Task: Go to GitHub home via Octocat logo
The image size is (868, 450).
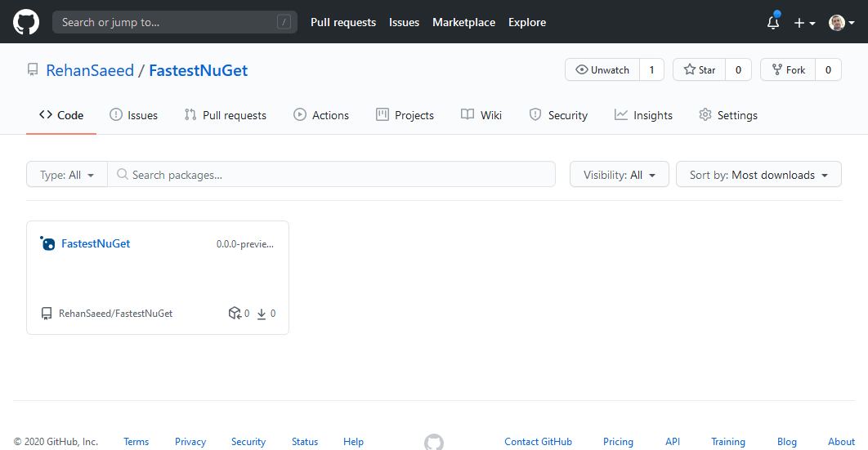Action: 26,22
